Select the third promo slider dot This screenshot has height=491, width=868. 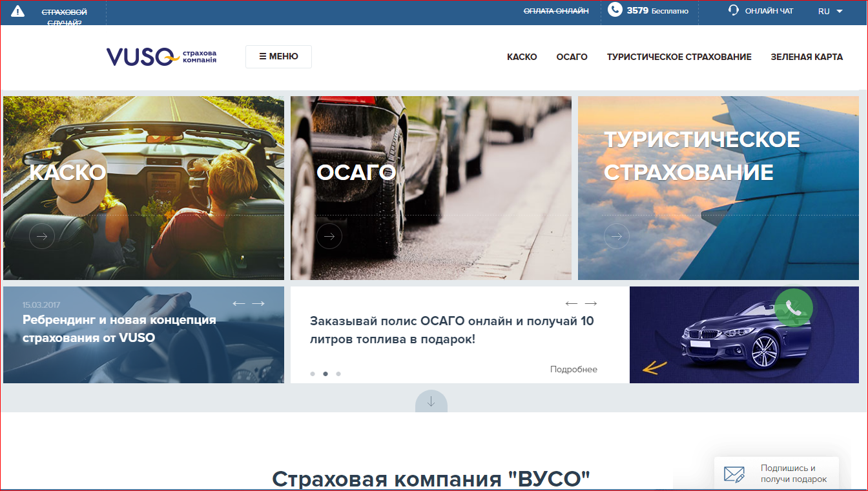338,374
